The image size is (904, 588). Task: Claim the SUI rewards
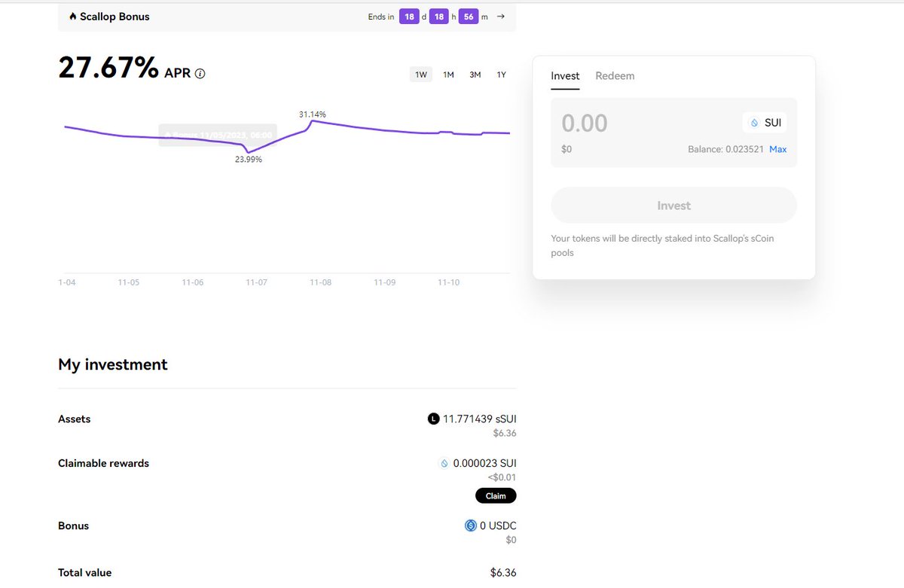496,495
